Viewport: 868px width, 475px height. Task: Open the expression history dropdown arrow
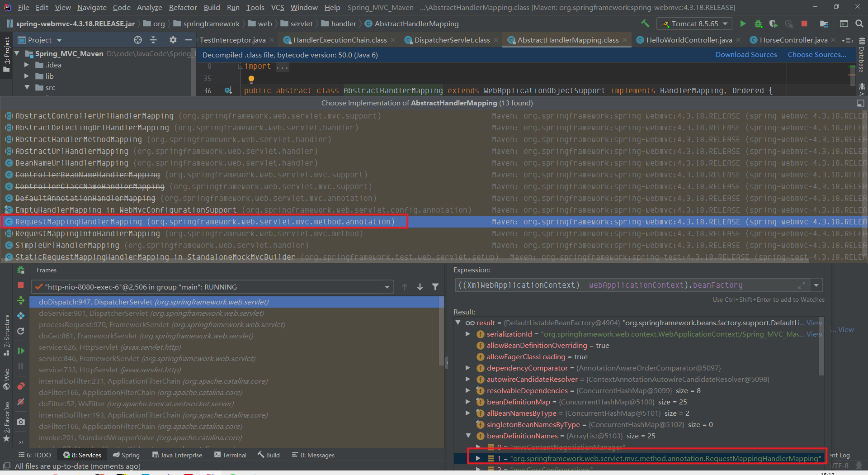(816, 285)
